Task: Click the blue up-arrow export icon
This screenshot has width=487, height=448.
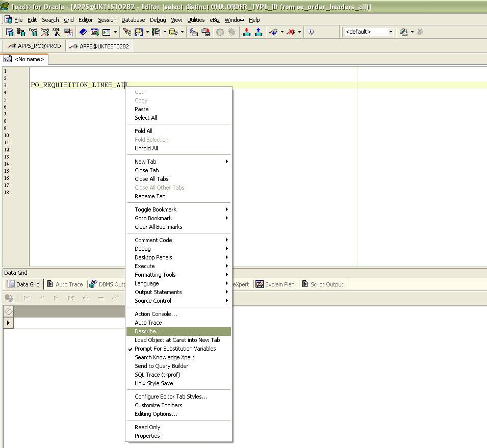Action: tap(259, 32)
